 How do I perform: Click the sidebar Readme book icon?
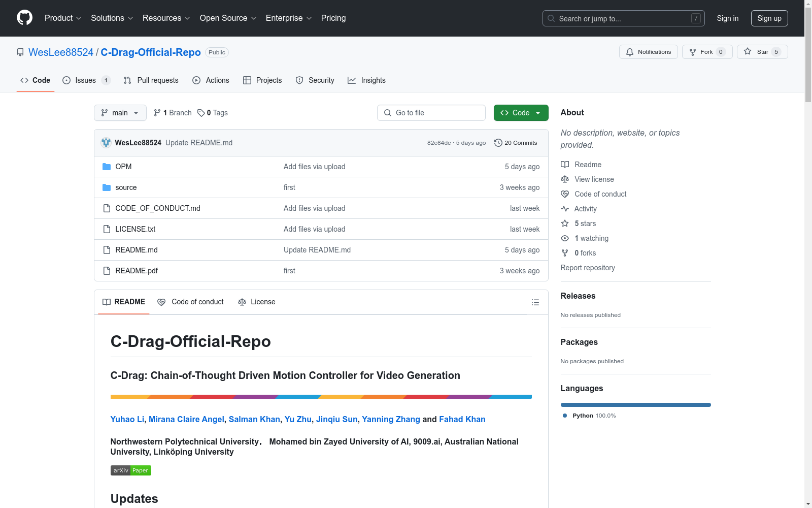(x=565, y=165)
